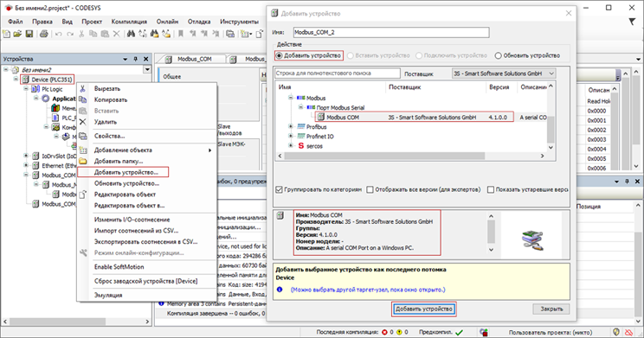This screenshot has height=338, width=644.
Task: Click the description pane vertical scrollbar
Action: (x=491, y=233)
